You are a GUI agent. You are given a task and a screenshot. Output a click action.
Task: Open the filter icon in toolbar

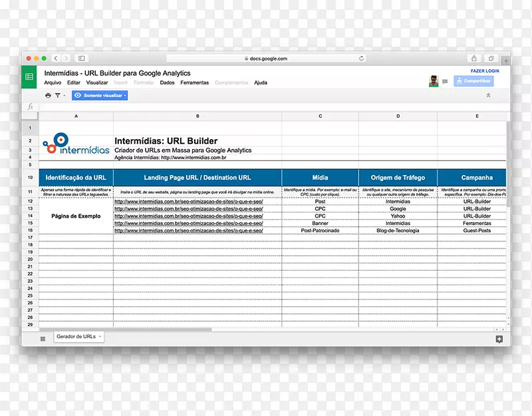click(58, 95)
